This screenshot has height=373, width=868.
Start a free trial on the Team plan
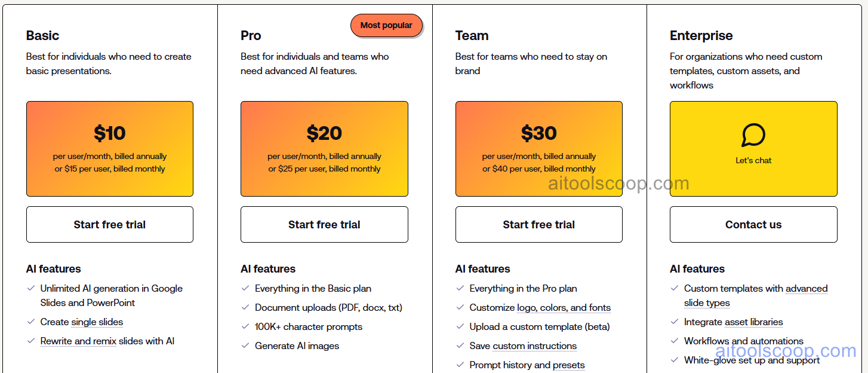click(x=538, y=224)
